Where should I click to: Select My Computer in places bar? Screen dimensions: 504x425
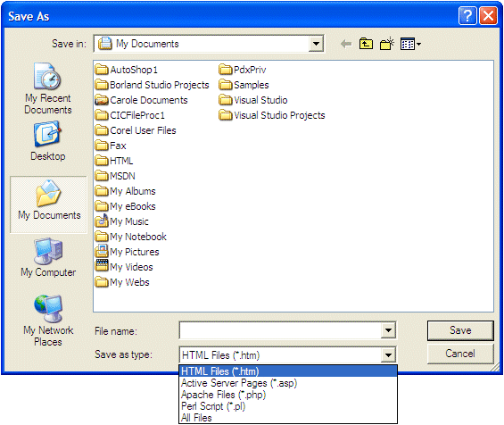click(x=48, y=257)
